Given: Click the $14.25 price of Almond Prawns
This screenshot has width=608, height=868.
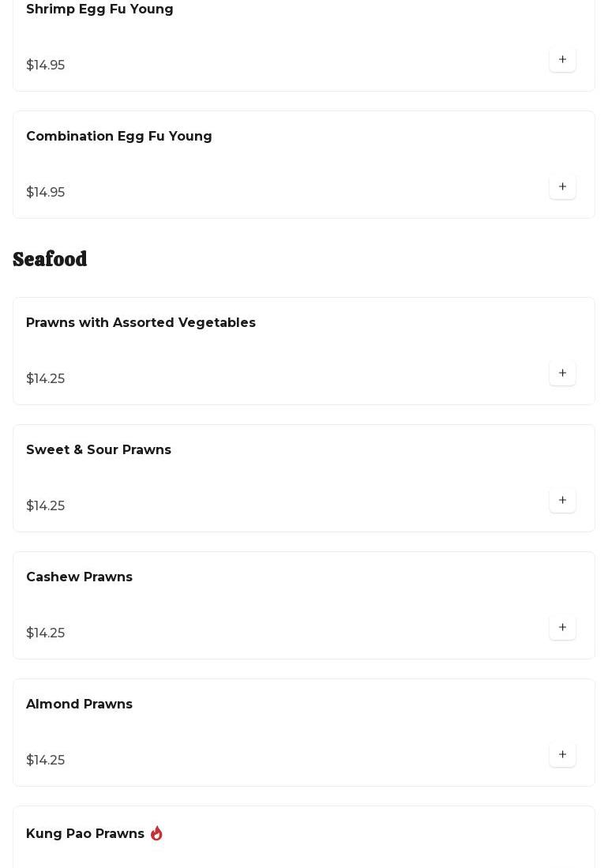Looking at the screenshot, I should click(46, 761).
